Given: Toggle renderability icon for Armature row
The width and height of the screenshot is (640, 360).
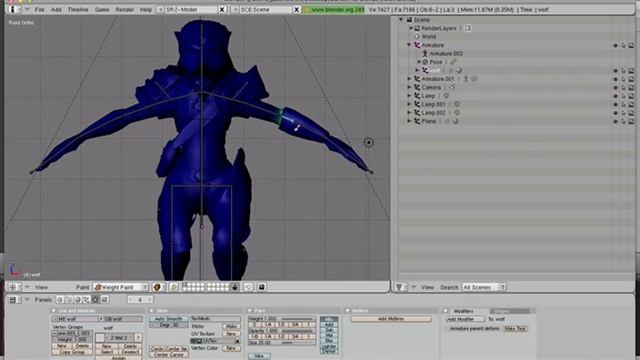Looking at the screenshot, I should point(631,45).
